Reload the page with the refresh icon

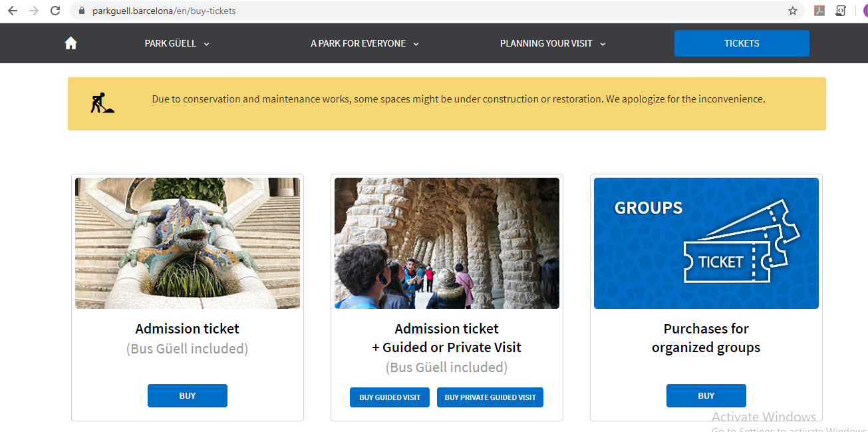coord(55,11)
